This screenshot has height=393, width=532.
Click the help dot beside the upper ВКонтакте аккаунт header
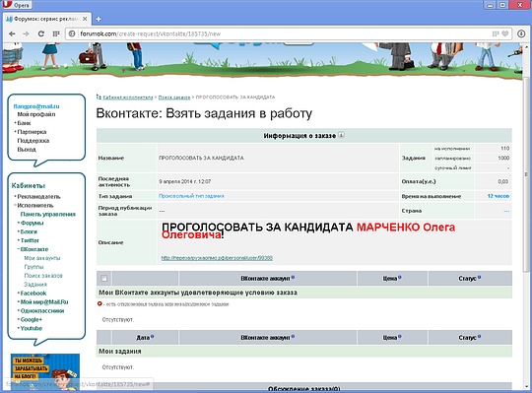[x=293, y=278]
